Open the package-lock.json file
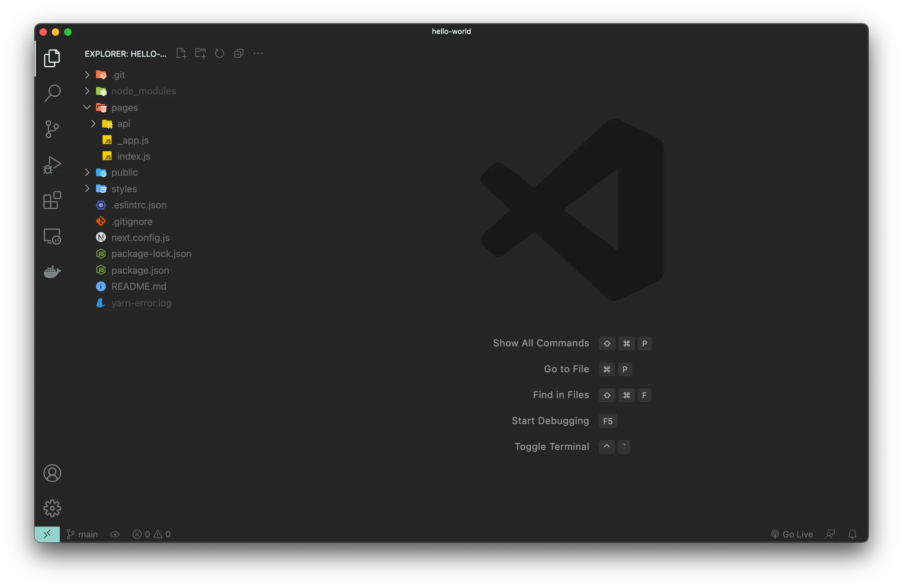 click(151, 254)
